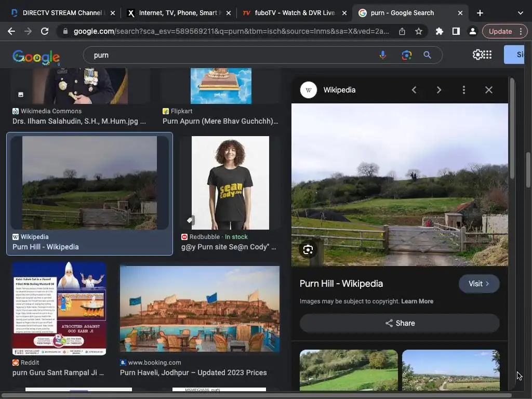The width and height of the screenshot is (532, 399).
Task: Close the fuboTV tab
Action: click(344, 13)
